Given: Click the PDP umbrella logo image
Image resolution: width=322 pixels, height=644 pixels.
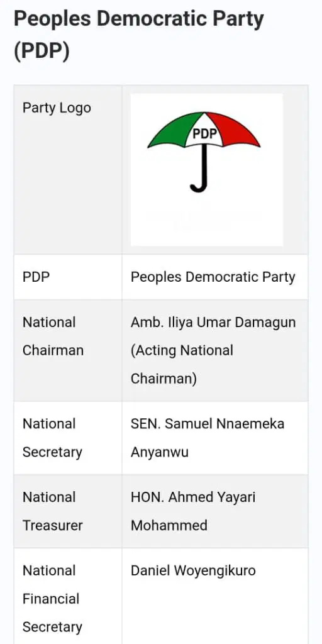Looking at the screenshot, I should tap(206, 170).
